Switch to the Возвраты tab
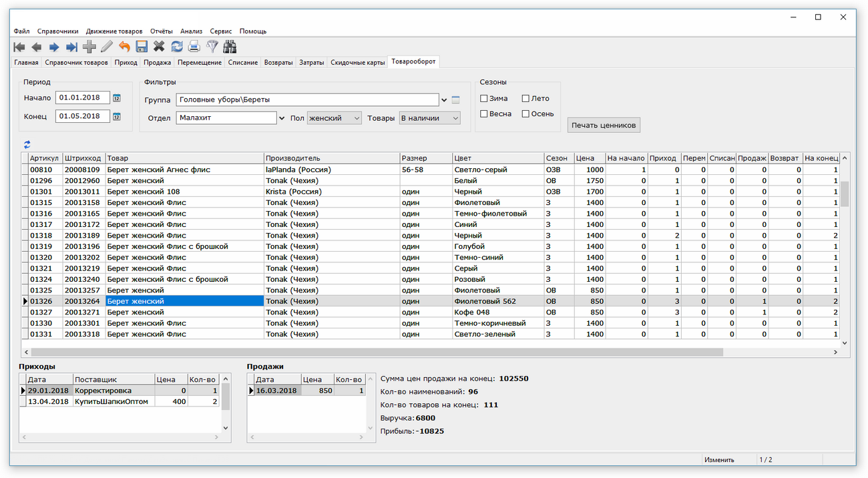The width and height of the screenshot is (868, 478). tap(278, 63)
